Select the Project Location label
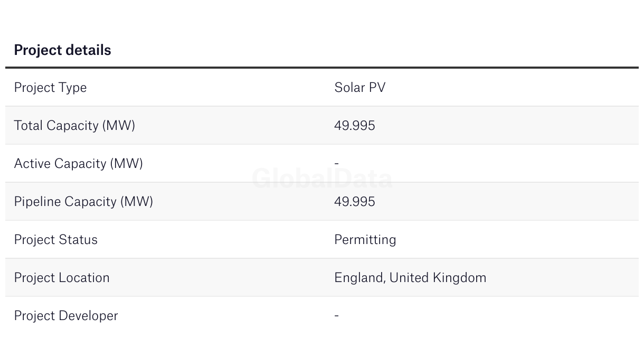Image resolution: width=644 pixels, height=356 pixels. point(62,278)
